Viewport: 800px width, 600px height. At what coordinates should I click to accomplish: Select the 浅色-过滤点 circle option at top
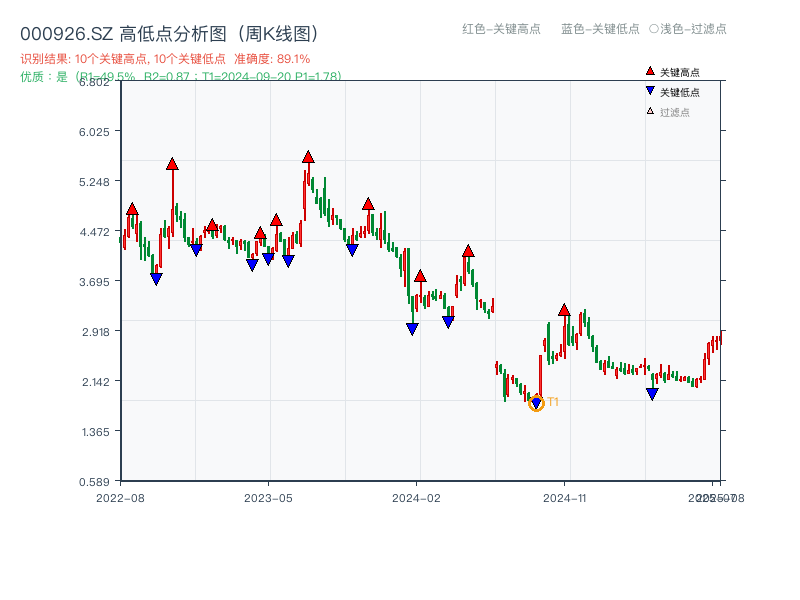click(654, 29)
